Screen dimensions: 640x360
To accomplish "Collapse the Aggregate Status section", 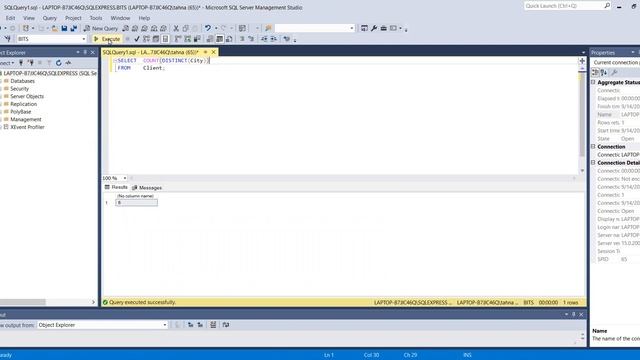I will tap(593, 82).
